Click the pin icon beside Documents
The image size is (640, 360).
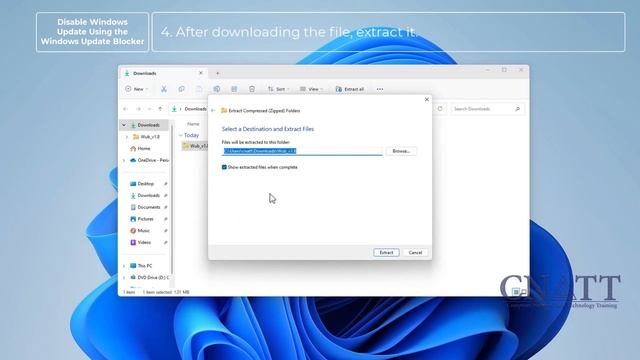click(x=166, y=207)
